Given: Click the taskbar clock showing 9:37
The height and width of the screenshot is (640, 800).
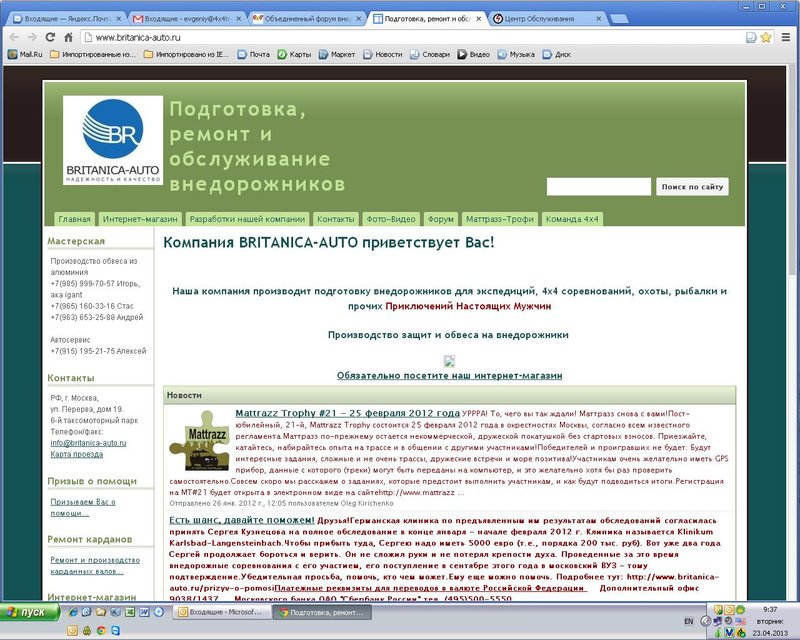Looking at the screenshot, I should tap(770, 609).
